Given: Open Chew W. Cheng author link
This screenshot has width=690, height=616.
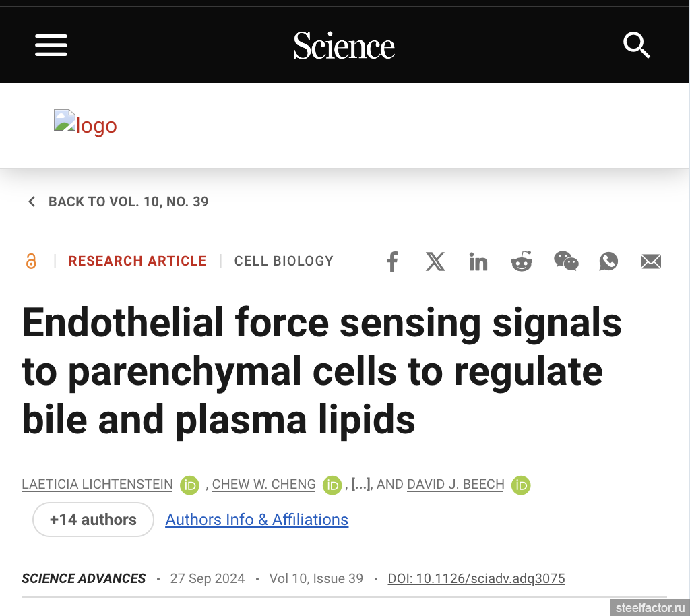Looking at the screenshot, I should [263, 484].
